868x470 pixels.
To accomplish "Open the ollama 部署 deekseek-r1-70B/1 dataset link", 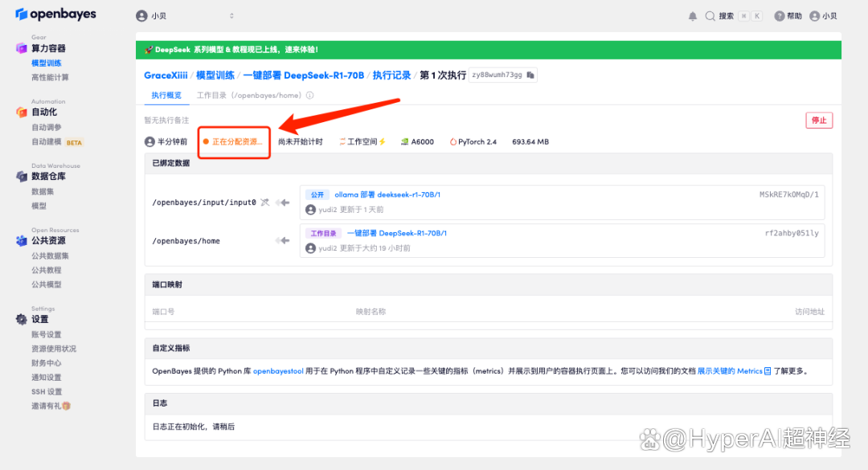I will [x=387, y=194].
